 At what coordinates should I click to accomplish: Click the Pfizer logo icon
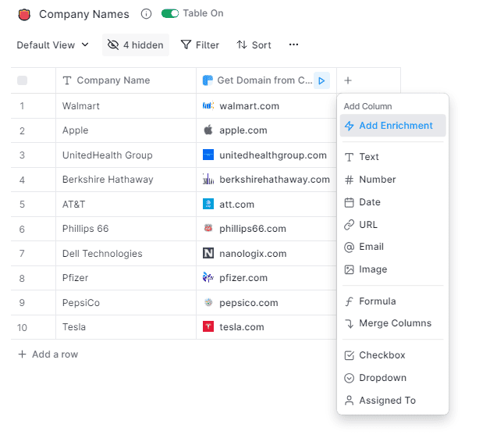pos(208,277)
